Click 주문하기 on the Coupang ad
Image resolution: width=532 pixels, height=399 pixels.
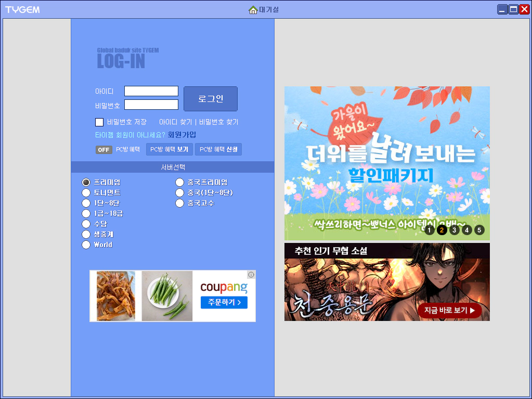[x=224, y=302]
